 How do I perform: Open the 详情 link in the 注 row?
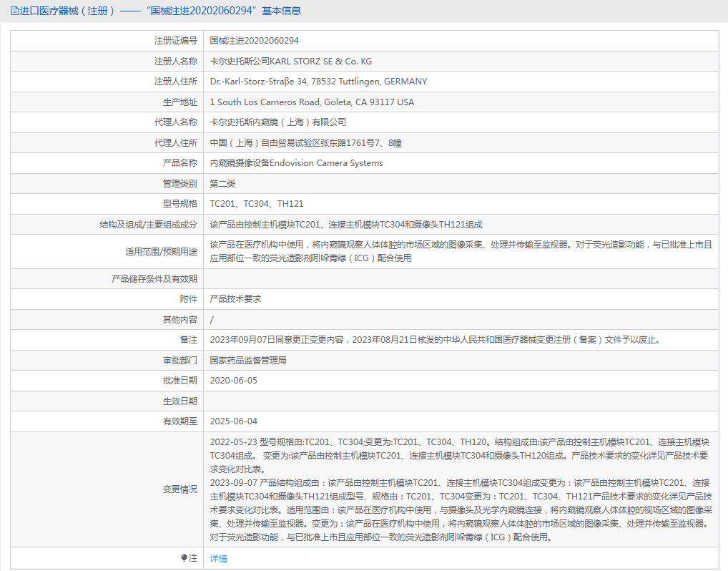click(x=219, y=558)
